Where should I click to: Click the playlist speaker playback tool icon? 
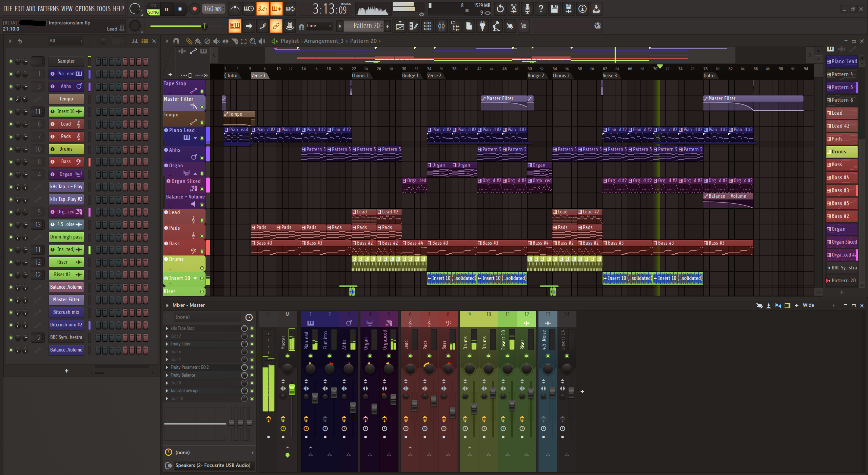pyautogui.click(x=261, y=41)
